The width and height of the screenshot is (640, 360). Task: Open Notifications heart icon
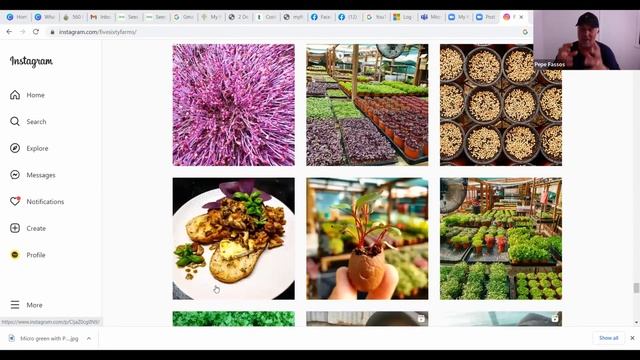coord(15,201)
